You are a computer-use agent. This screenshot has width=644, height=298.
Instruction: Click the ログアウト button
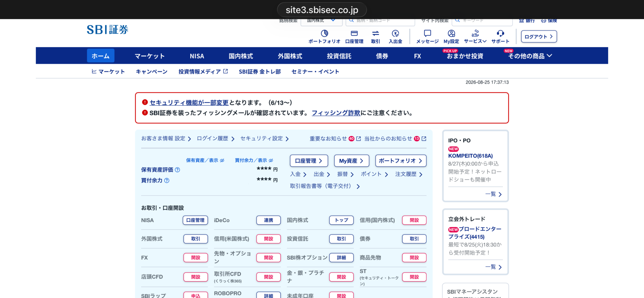539,37
